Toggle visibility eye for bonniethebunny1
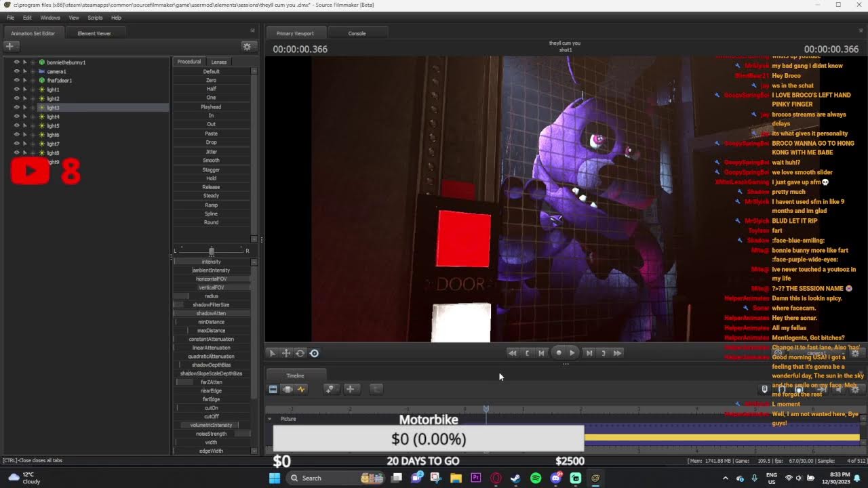868x488 pixels. tap(16, 62)
